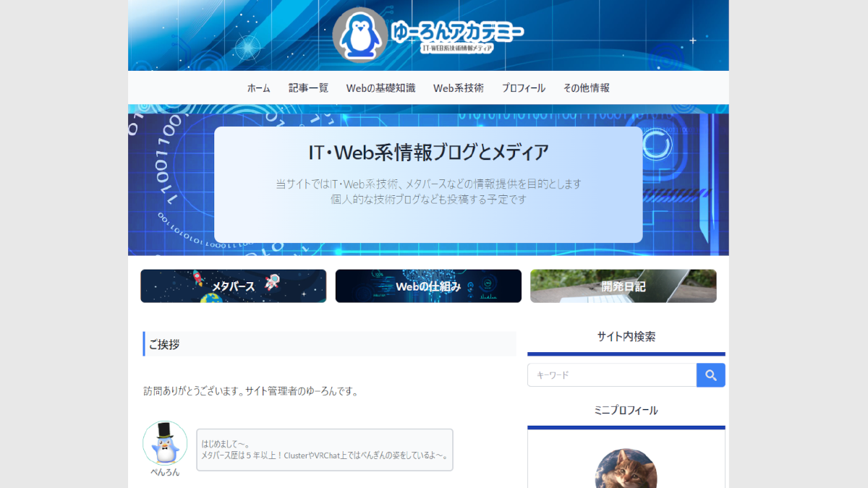Open the Webの基礎知識 navigation link
This screenshot has width=868, height=488.
[381, 87]
